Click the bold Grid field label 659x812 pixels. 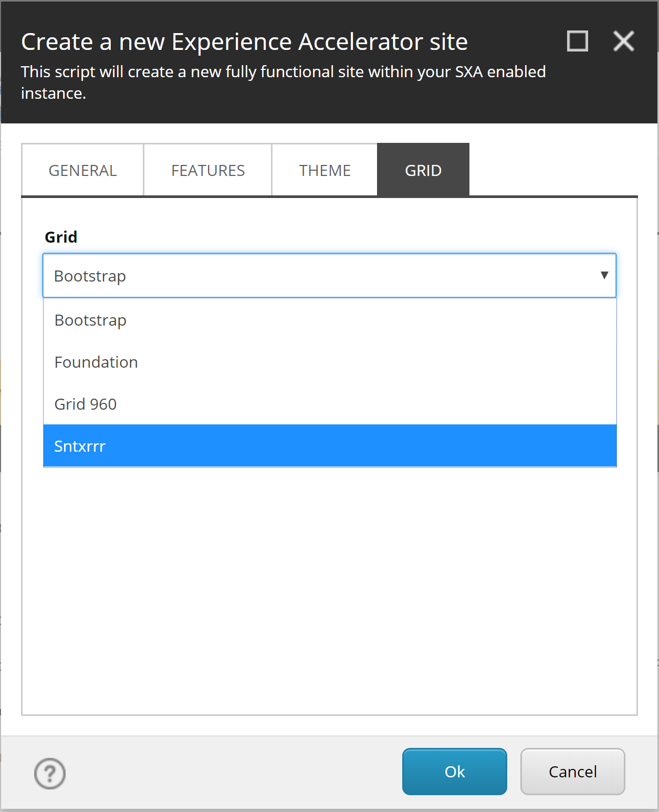point(61,237)
